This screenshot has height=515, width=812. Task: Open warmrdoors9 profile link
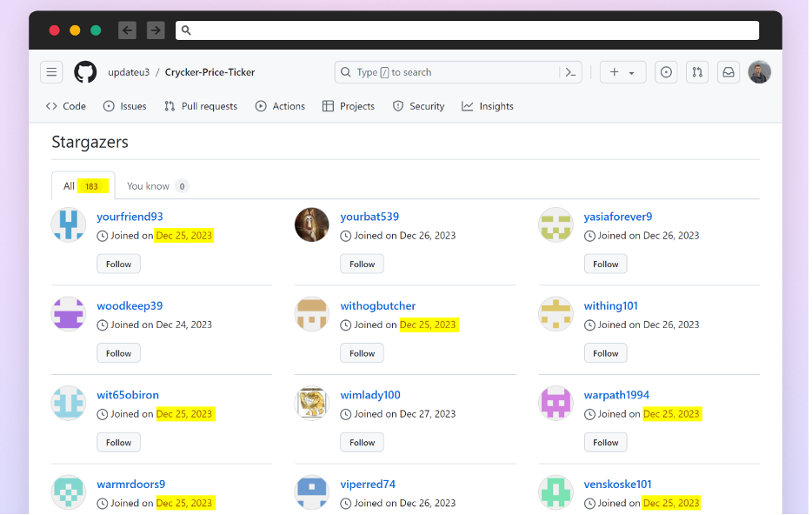coord(131,484)
